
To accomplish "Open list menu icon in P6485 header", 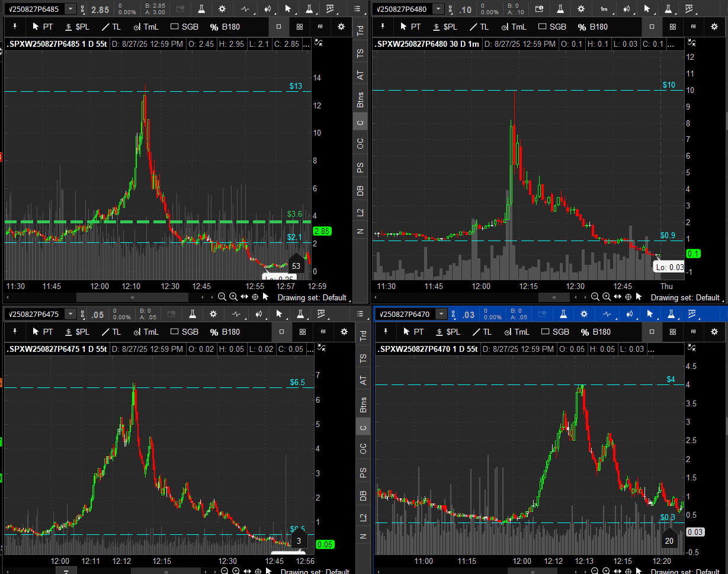I will pyautogui.click(x=357, y=9).
